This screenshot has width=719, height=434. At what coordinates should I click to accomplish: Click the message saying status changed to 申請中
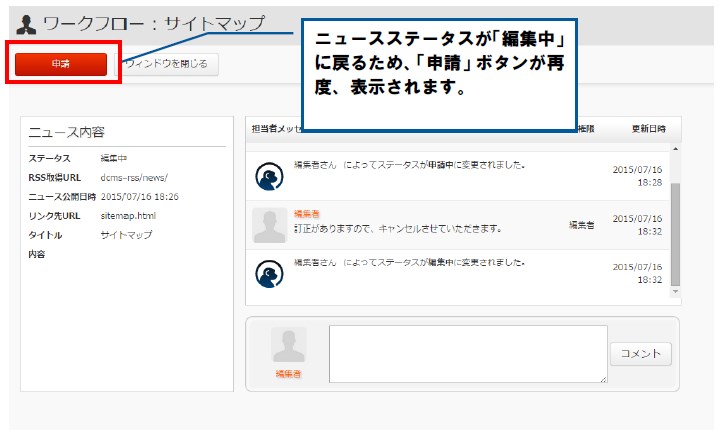point(409,165)
